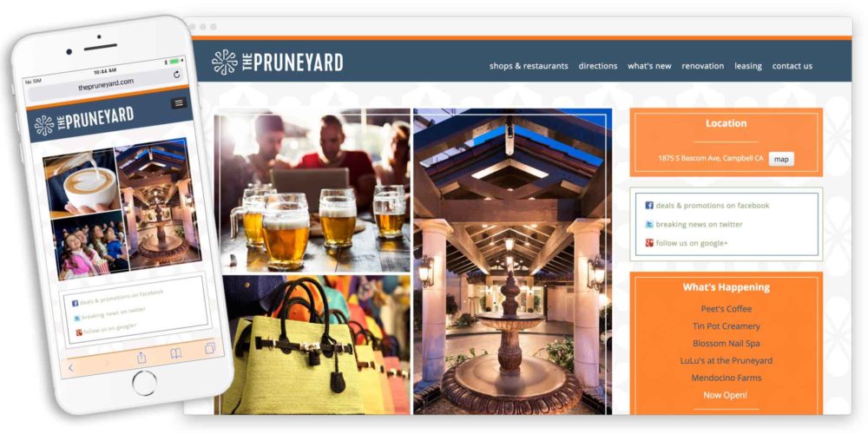
Task: Click the Pruneyard logo on desktop site
Action: [x=278, y=62]
